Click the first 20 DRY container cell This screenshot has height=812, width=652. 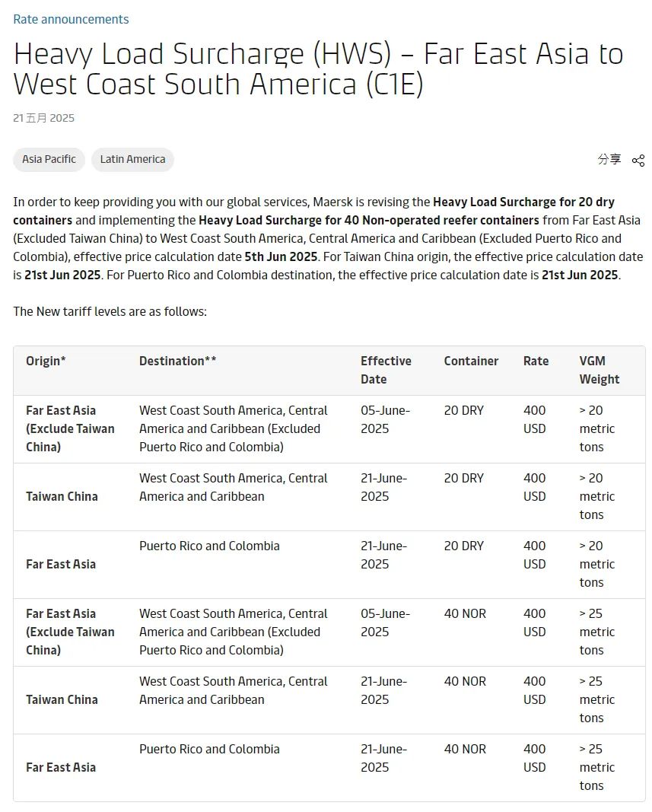click(463, 411)
